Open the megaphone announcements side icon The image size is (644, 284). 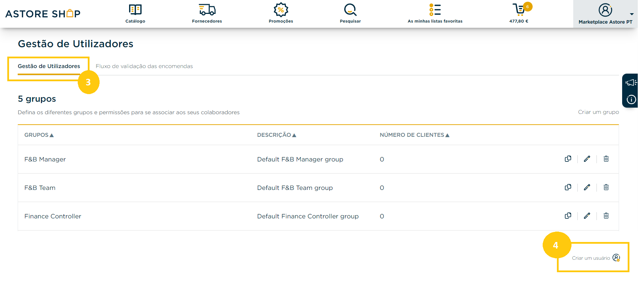point(631,83)
